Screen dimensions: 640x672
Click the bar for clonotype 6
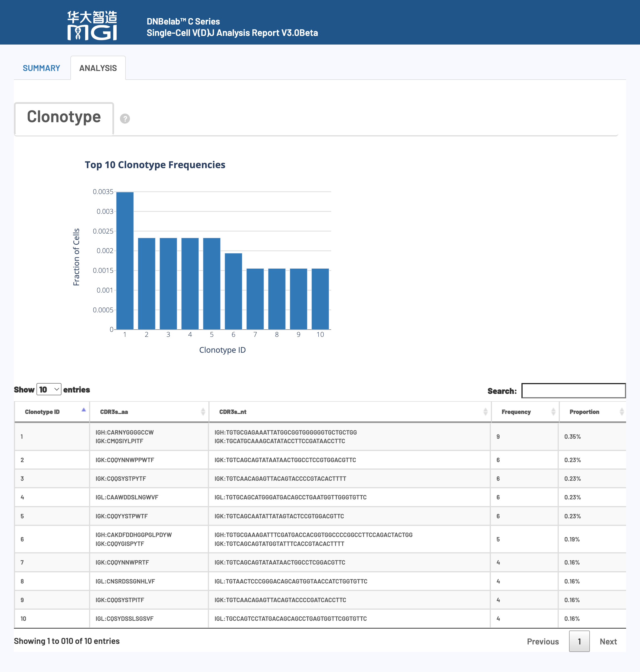pos(233,291)
